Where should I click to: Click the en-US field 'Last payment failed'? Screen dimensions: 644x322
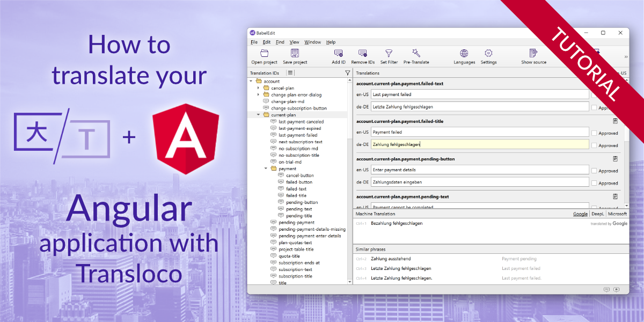pos(480,94)
